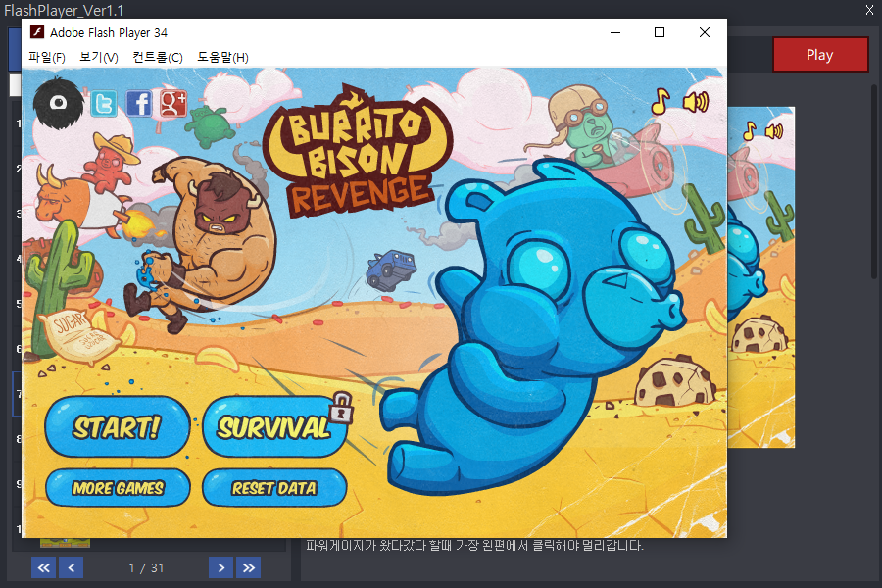
Task: Go to the first page with double-left arrows
Action: tap(44, 567)
